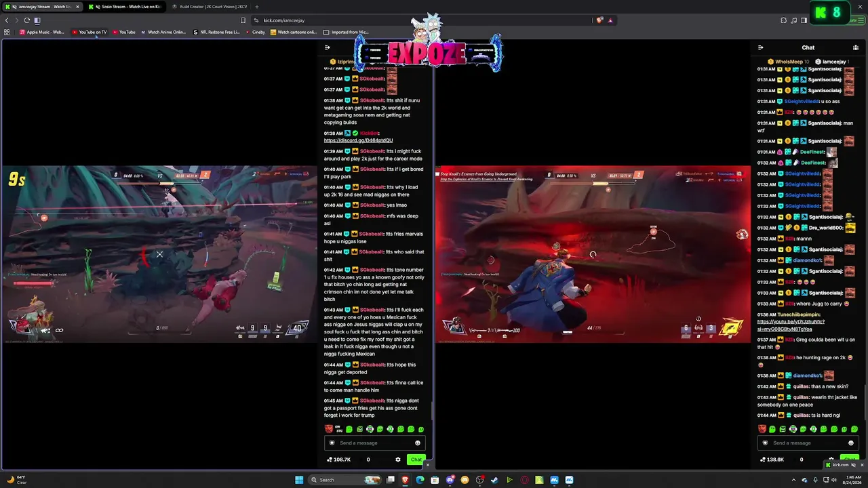Switch to the Build Creator 2K Court Vision tab
Viewport: 868px width, 488px height.
tap(209, 7)
